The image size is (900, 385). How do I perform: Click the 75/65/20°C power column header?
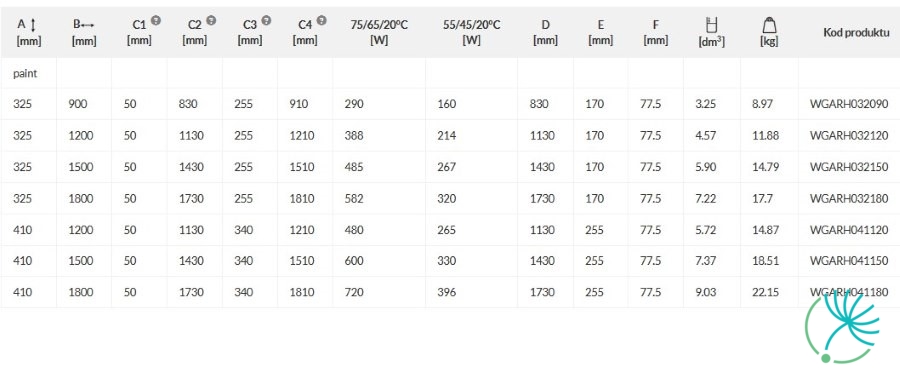coord(379,33)
